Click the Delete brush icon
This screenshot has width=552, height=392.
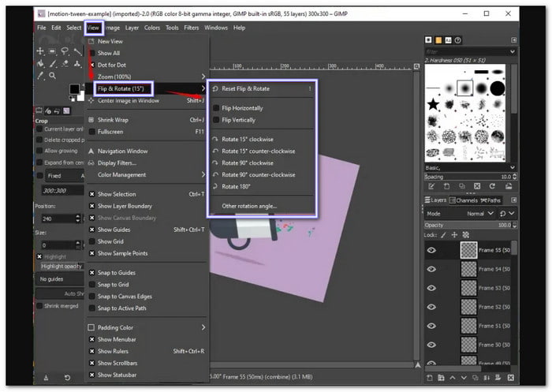click(x=477, y=186)
